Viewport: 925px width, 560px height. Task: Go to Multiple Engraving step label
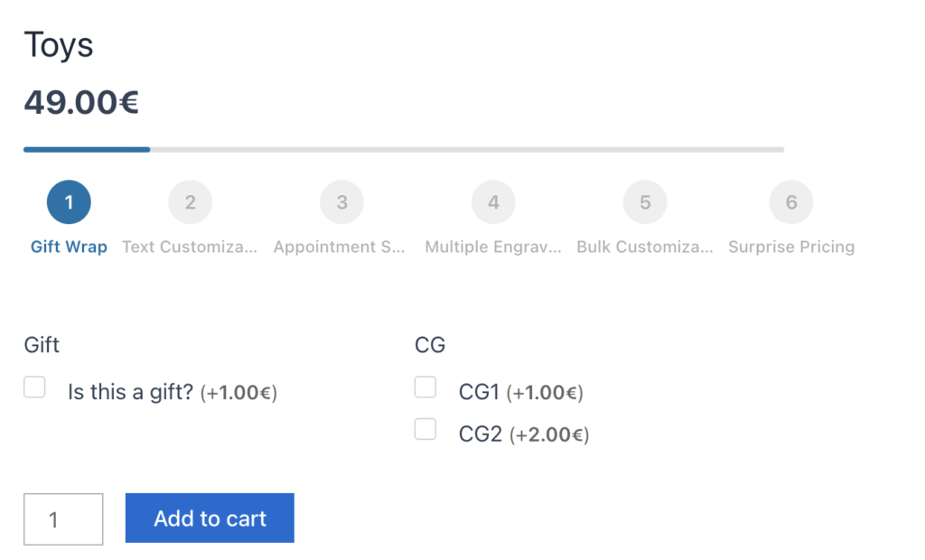click(493, 247)
